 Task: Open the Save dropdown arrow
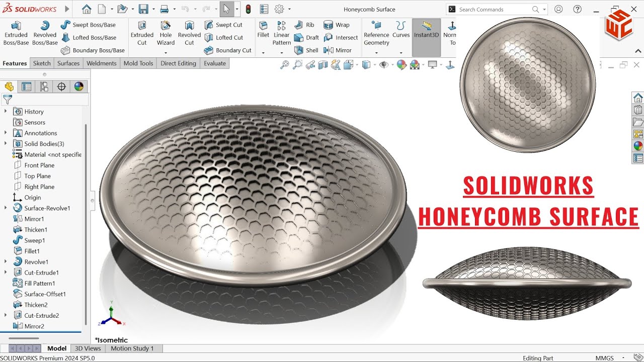[153, 9]
